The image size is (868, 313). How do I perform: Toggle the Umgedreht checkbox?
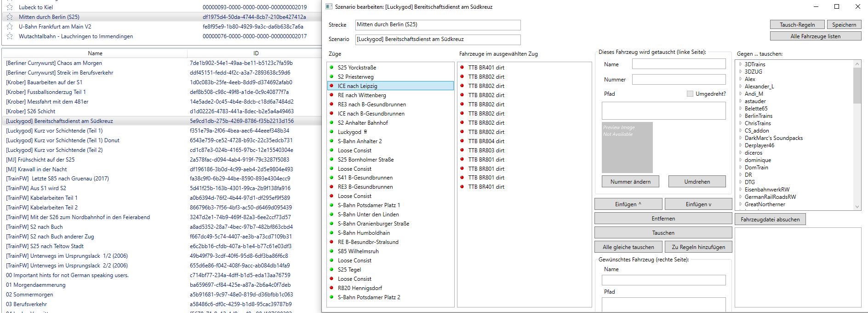tap(690, 94)
